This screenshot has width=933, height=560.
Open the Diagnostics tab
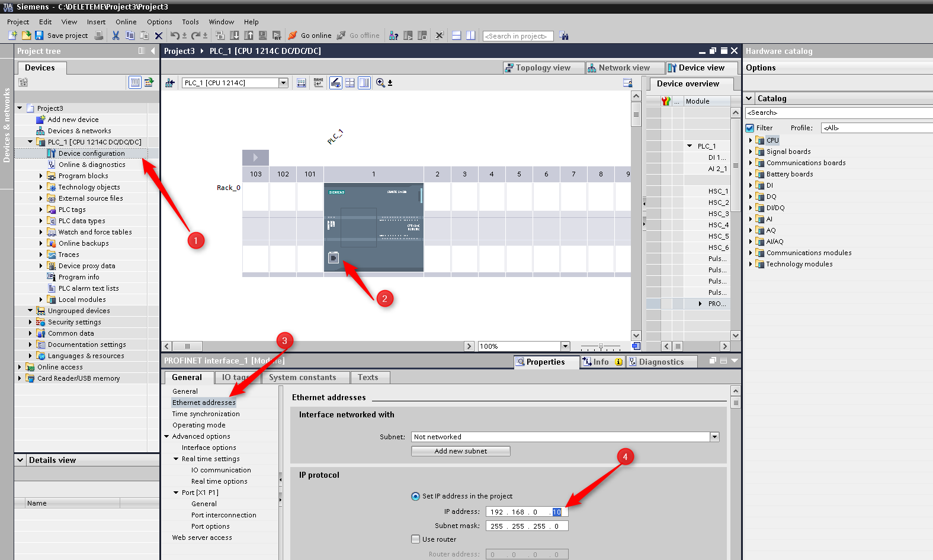[x=662, y=362]
